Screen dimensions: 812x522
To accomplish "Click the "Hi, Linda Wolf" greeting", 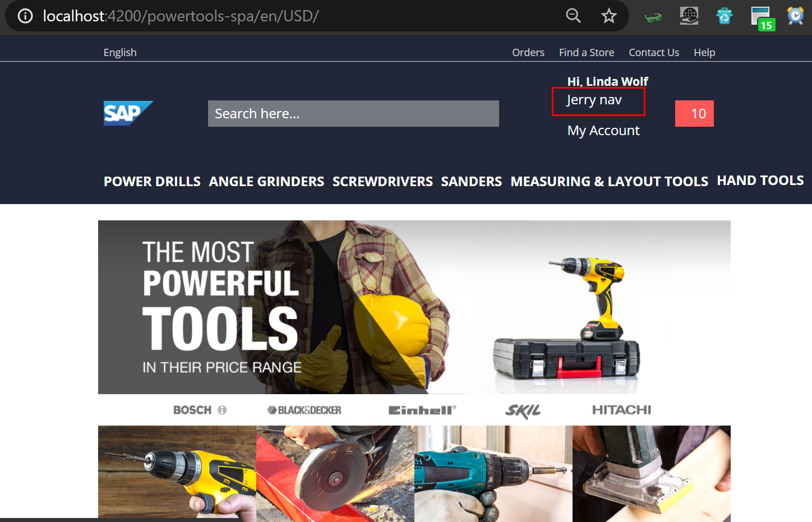I will 608,81.
